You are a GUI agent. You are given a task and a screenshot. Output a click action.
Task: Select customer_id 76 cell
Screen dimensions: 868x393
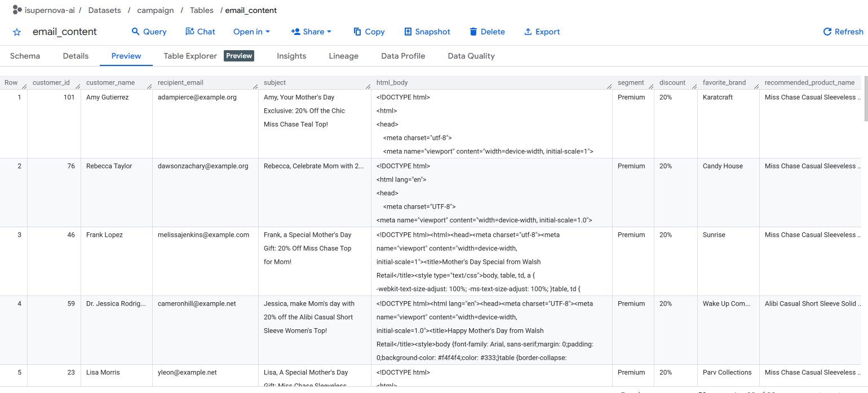pos(54,192)
